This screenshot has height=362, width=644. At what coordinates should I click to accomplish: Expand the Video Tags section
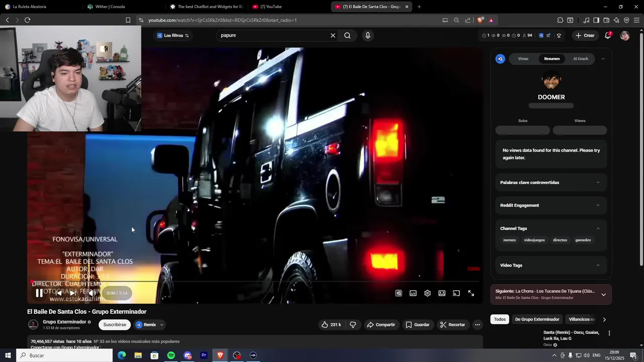click(x=551, y=265)
